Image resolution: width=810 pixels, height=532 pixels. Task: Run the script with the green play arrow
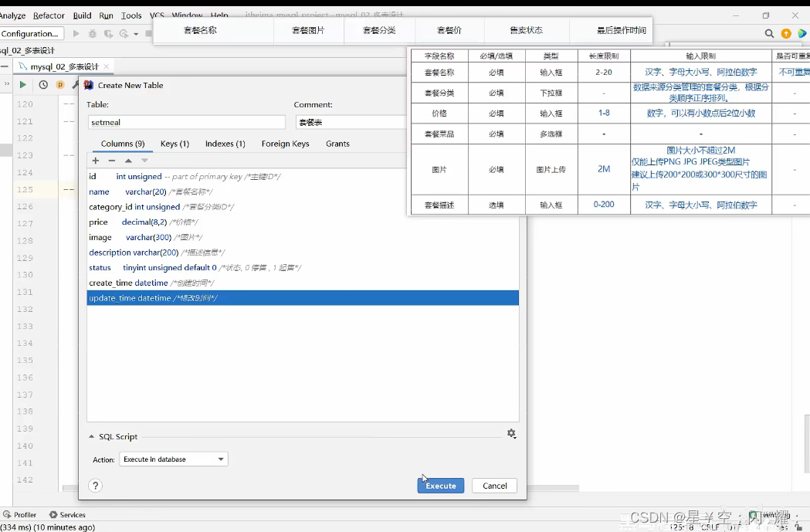point(21,85)
